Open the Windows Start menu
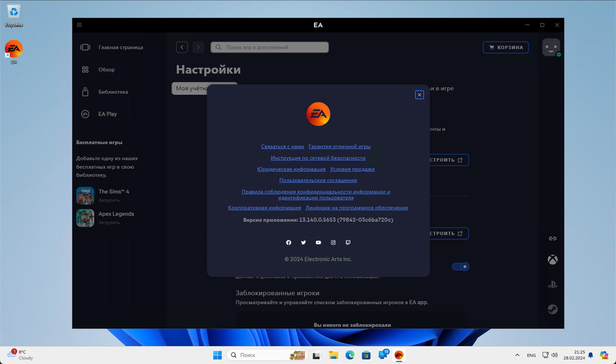This screenshot has height=364, width=616. point(218,355)
